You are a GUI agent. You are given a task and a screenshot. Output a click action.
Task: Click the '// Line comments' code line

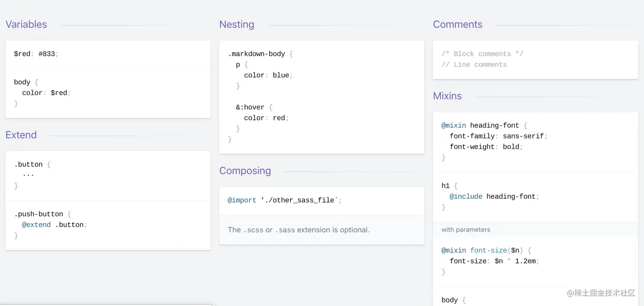474,65
